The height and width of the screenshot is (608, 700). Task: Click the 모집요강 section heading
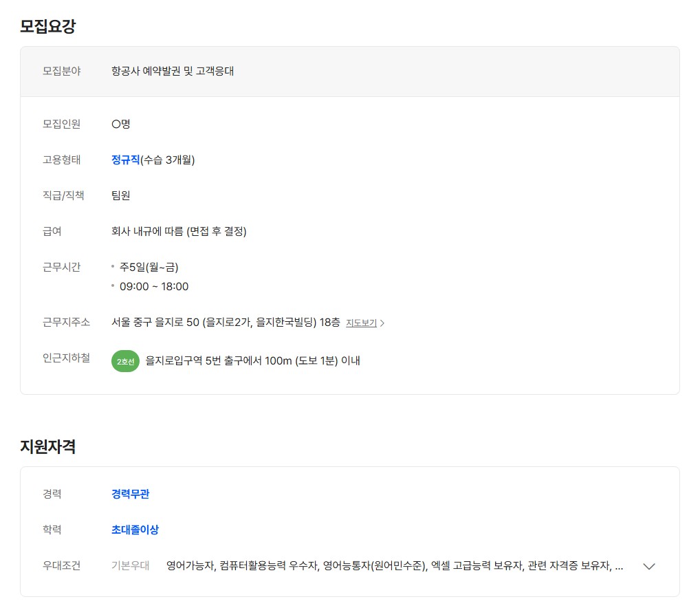[47, 26]
